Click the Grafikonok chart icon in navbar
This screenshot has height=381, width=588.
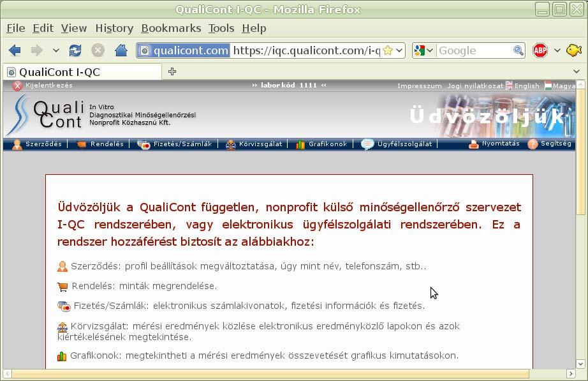(x=300, y=144)
